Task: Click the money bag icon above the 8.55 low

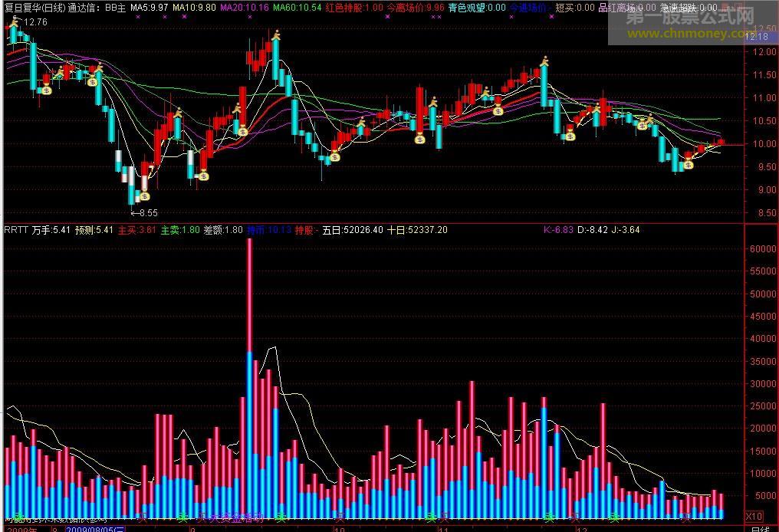Action: tap(145, 195)
